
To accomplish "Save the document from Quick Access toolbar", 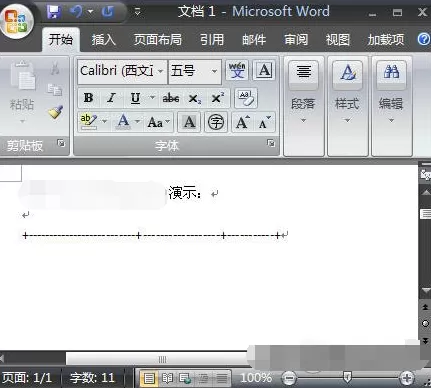I will [x=53, y=12].
